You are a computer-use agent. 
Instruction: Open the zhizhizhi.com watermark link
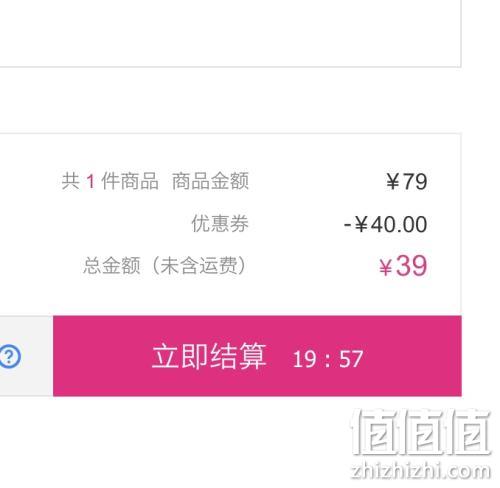[x=421, y=471]
